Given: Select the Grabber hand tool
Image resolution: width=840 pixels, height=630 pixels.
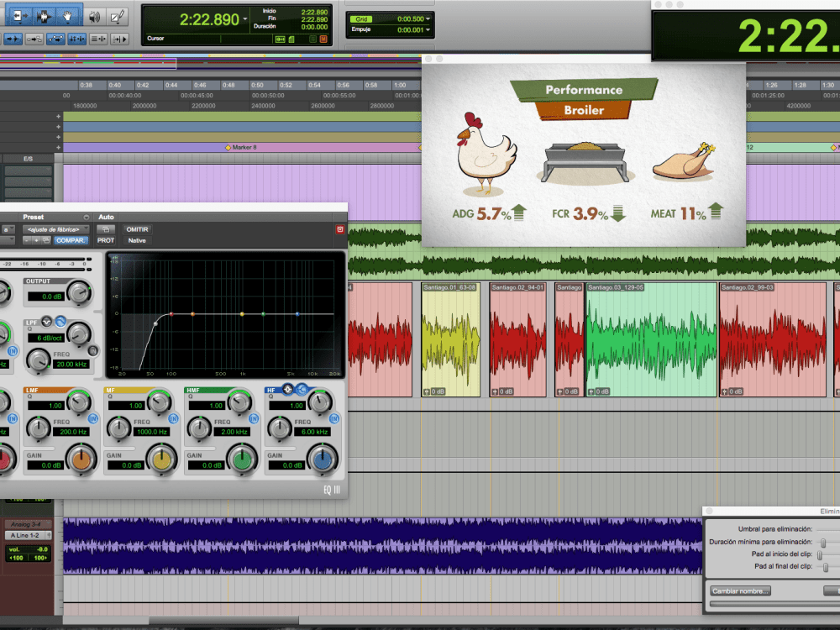Looking at the screenshot, I should (x=67, y=16).
